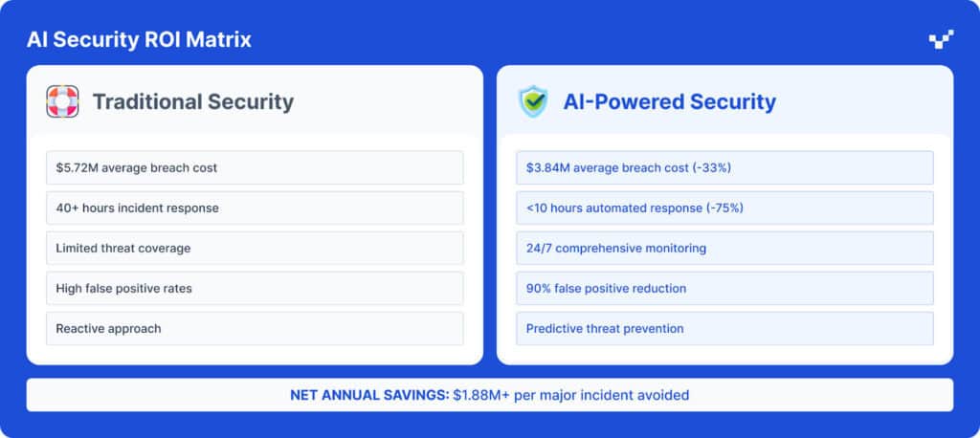Click the green shield checkmark icon

pos(533,101)
